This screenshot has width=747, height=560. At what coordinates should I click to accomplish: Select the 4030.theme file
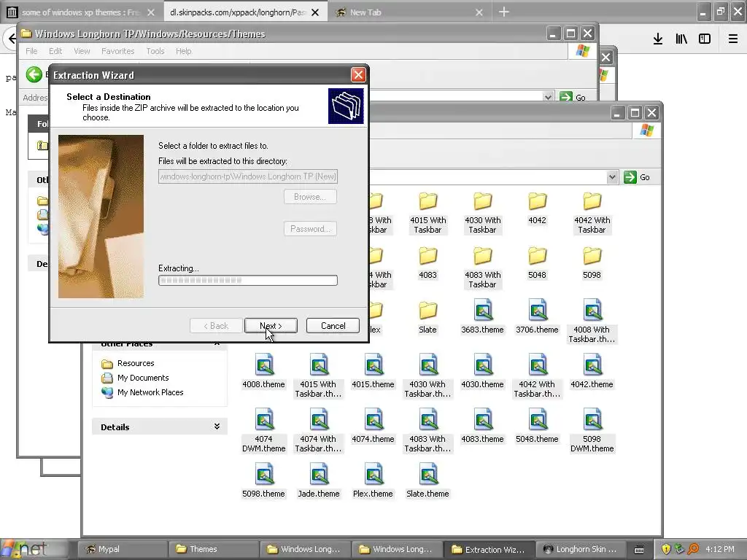pos(483,371)
